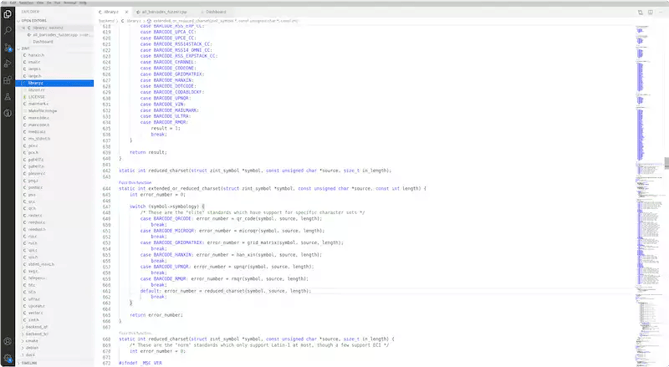This screenshot has width=669, height=367.
Task: Open the Accounts menu icon
Action: 7,341
